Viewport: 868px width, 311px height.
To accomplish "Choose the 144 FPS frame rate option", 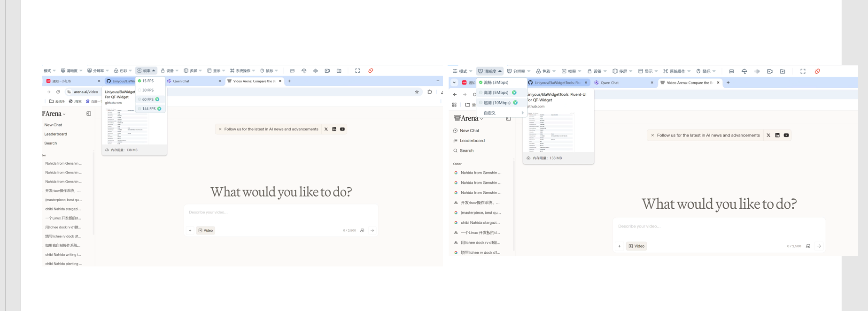I will (150, 109).
